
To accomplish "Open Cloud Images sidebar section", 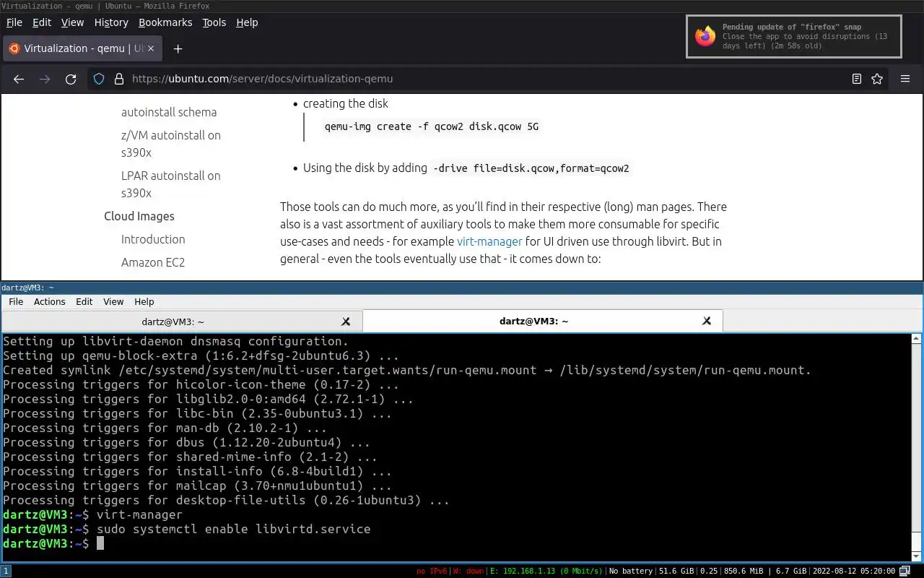I will coord(139,216).
